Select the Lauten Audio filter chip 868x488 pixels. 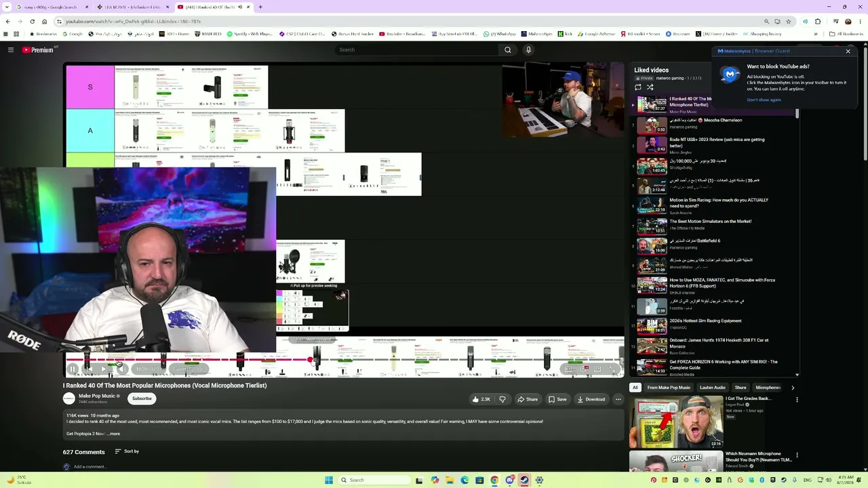point(712,388)
